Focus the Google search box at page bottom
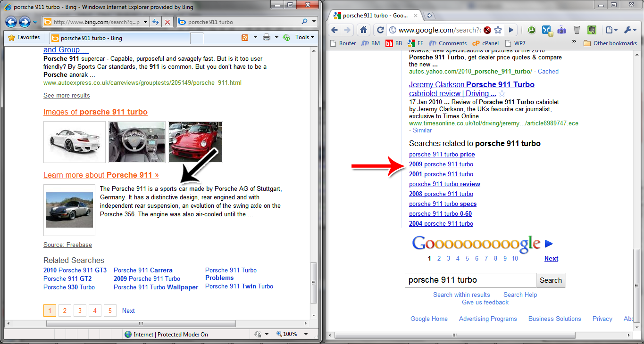The height and width of the screenshot is (344, 644). coord(470,280)
